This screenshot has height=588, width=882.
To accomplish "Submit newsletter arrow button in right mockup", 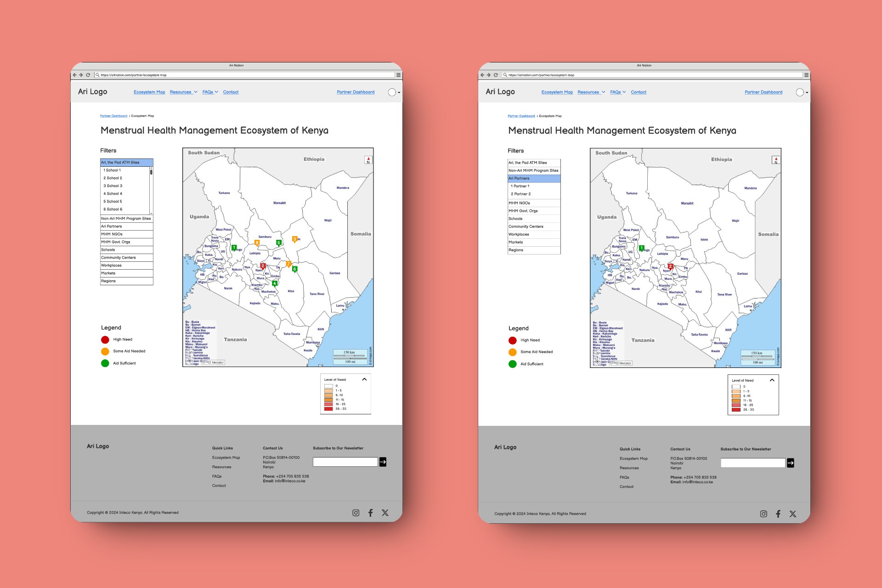I will pos(791,463).
